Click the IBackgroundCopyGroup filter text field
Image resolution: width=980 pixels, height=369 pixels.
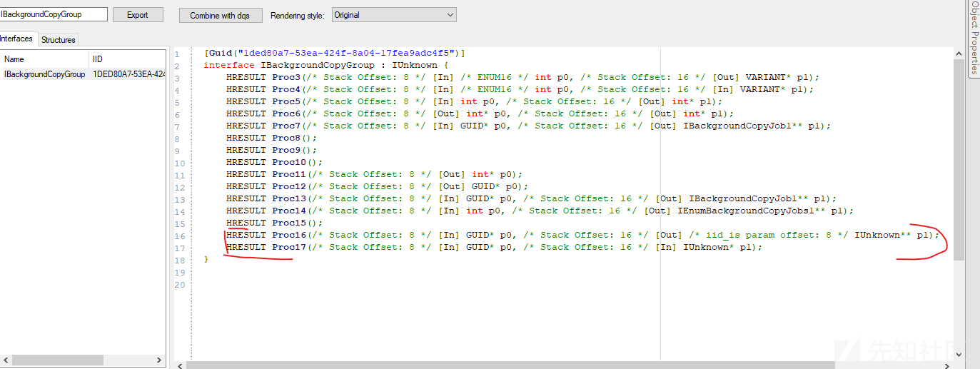[54, 14]
